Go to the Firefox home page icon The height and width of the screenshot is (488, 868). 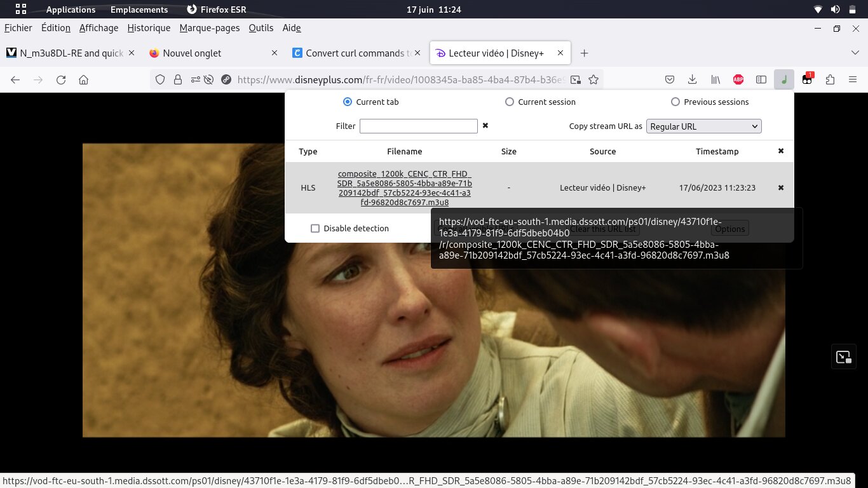[x=83, y=79]
